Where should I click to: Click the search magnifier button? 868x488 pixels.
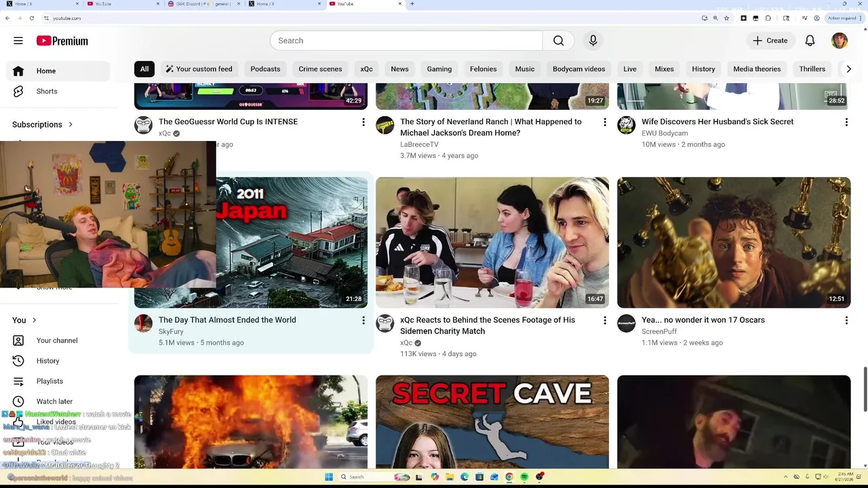coord(559,41)
